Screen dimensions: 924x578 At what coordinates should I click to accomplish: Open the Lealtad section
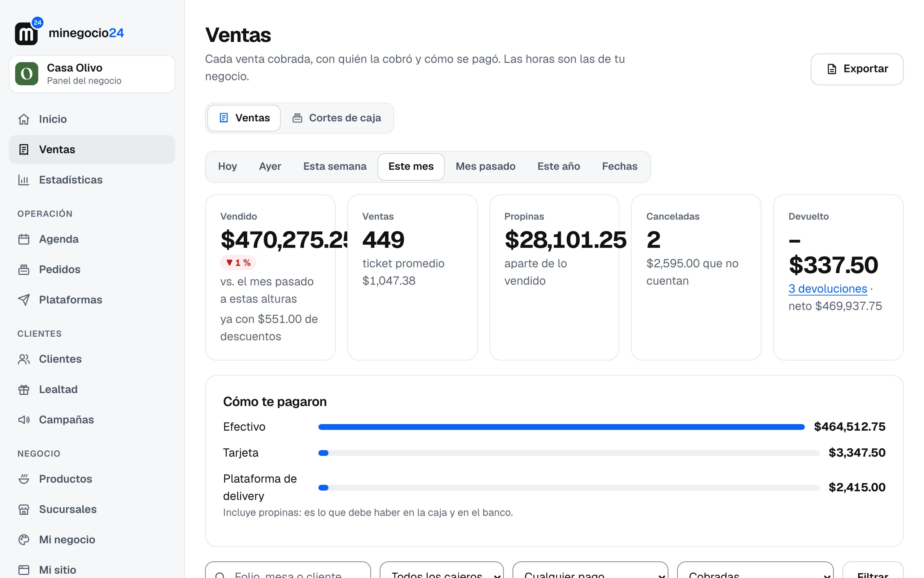92,389
